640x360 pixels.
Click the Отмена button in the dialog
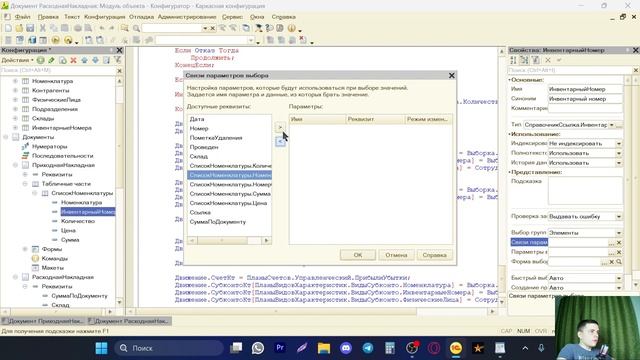[x=396, y=255]
